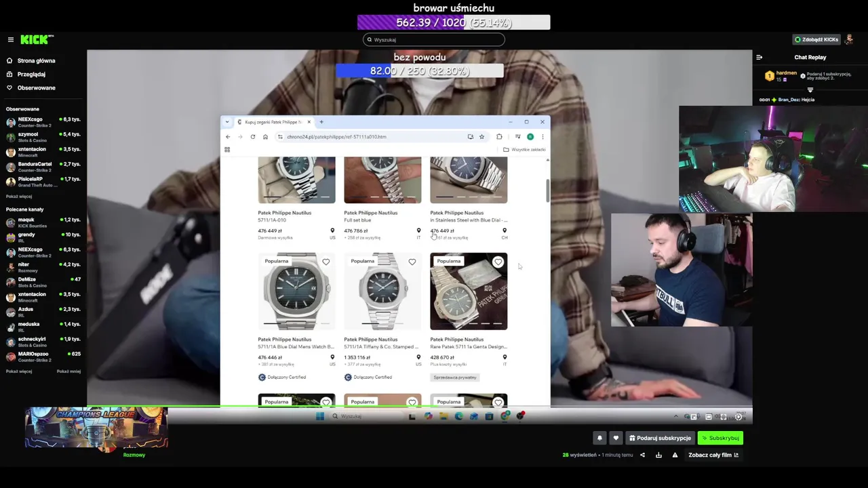The width and height of the screenshot is (868, 488).
Task: Collapse the Chat Replay panel
Action: [759, 57]
